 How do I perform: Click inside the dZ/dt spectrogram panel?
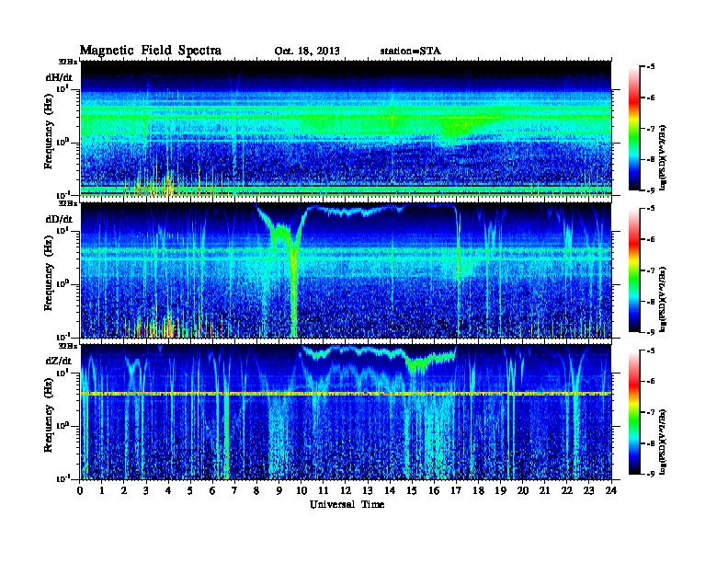(346, 412)
